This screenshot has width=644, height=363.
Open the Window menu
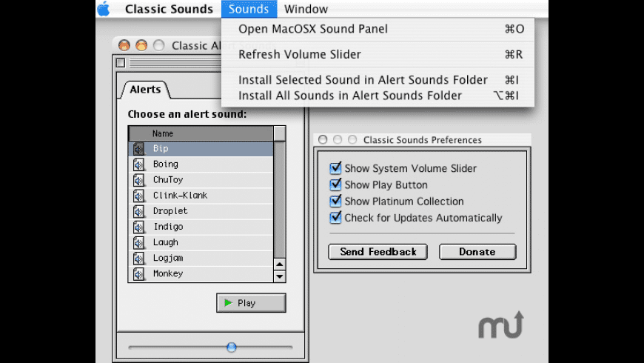click(306, 9)
